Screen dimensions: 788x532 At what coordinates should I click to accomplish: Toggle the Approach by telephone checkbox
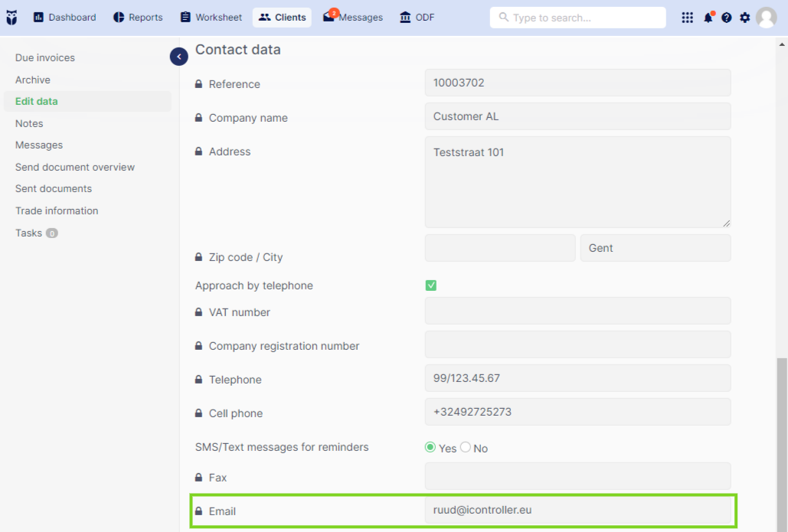[x=430, y=286]
